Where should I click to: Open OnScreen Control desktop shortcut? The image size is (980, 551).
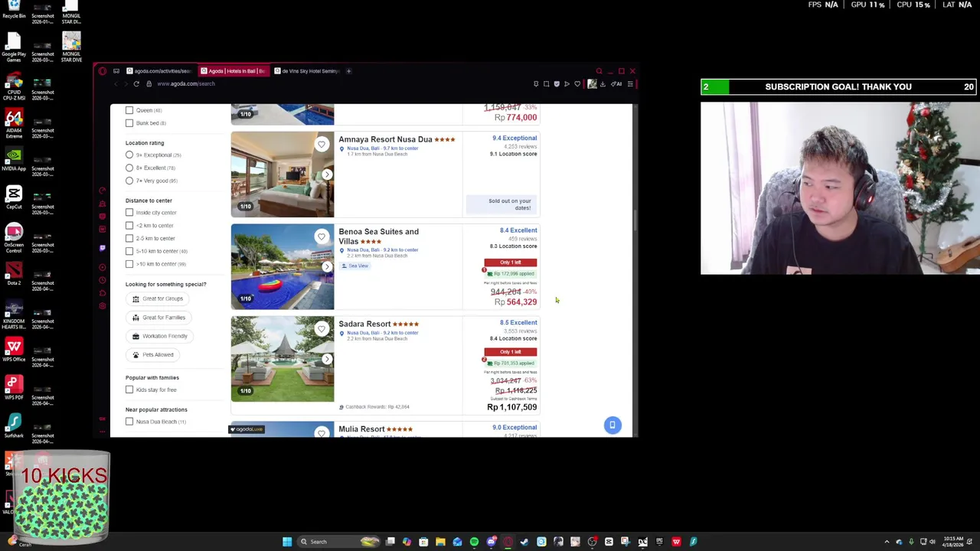(x=14, y=237)
